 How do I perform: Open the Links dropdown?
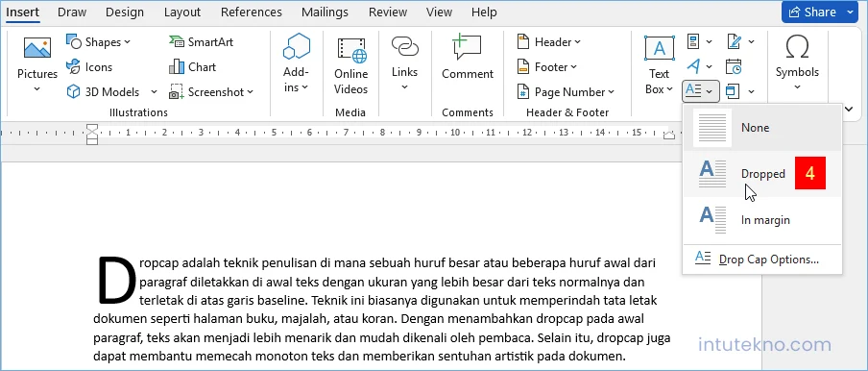[404, 63]
